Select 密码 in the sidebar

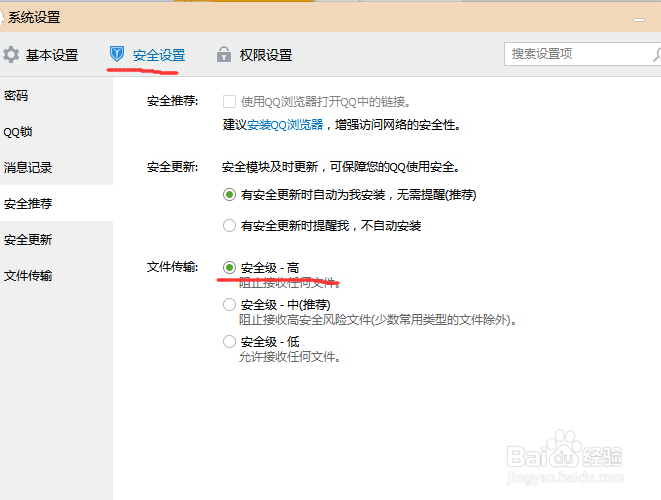tap(56, 96)
